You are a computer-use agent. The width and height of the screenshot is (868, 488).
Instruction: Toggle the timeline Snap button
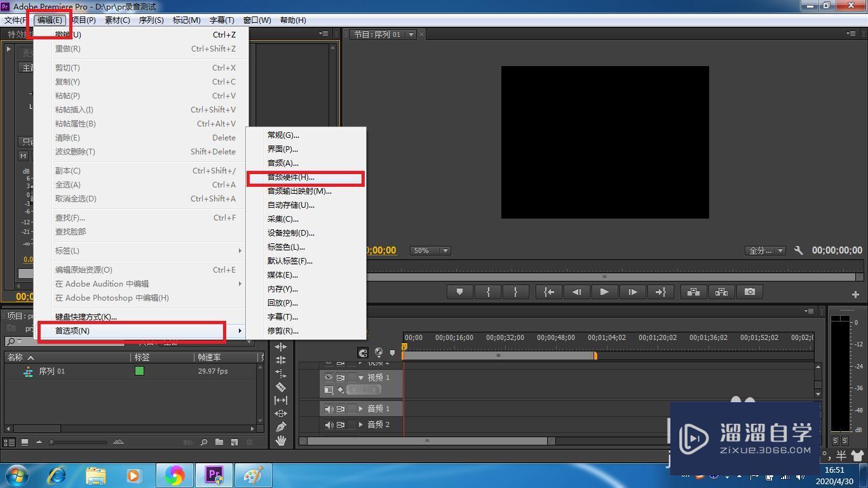(x=363, y=353)
